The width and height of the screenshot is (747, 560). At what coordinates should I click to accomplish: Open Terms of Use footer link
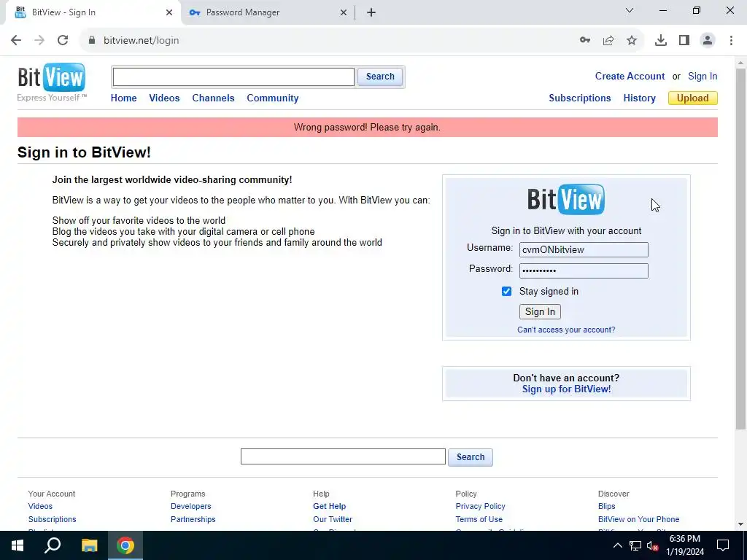[x=479, y=519]
